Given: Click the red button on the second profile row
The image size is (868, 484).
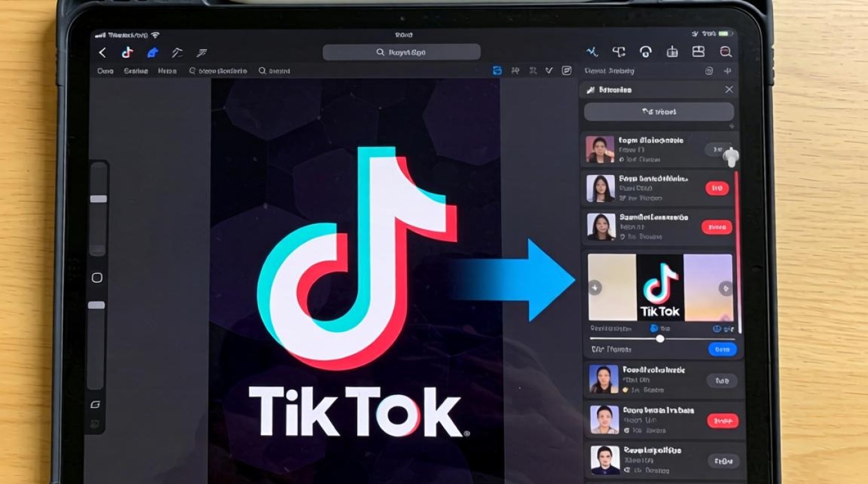Looking at the screenshot, I should tap(717, 188).
